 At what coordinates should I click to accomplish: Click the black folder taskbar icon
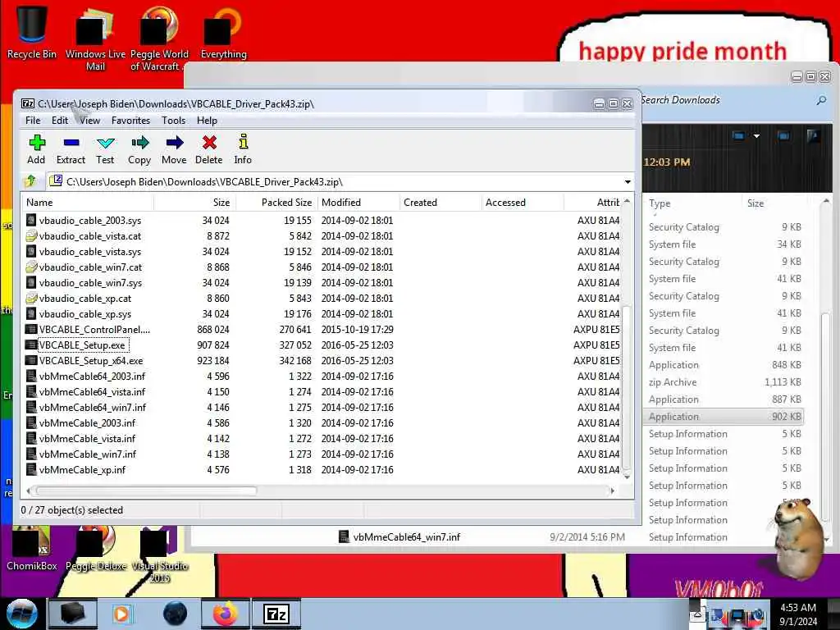73,614
